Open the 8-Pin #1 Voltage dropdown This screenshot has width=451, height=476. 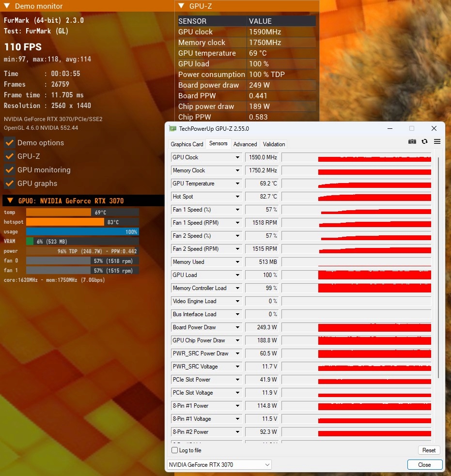tap(237, 418)
